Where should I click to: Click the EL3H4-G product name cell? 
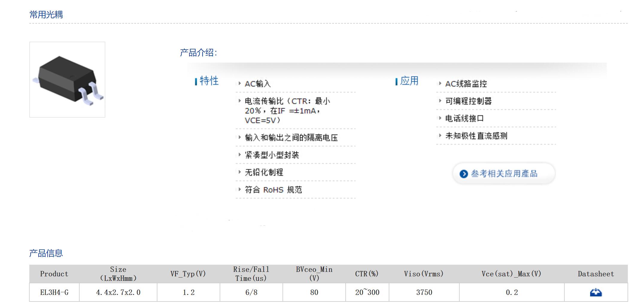(x=54, y=292)
